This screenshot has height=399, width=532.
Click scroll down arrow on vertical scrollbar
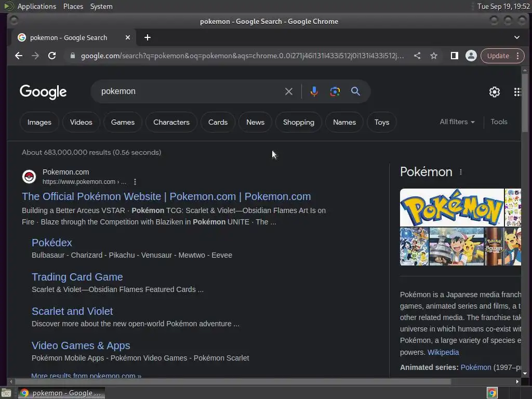(525, 374)
